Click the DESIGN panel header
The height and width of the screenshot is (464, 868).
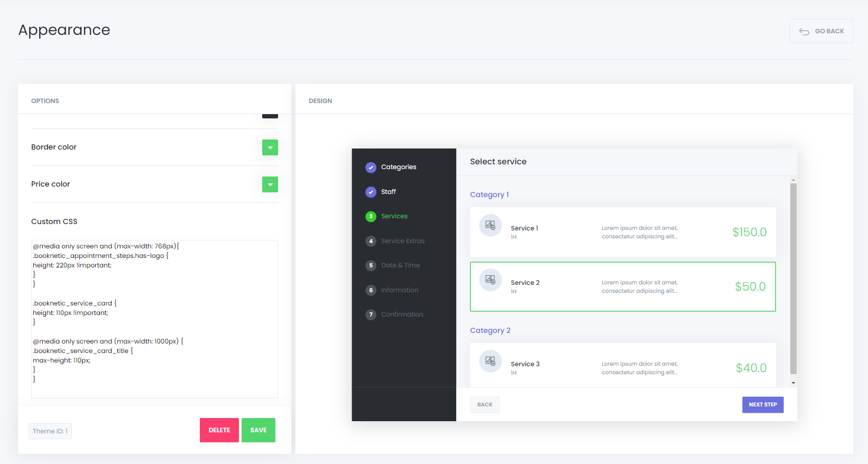pyautogui.click(x=320, y=101)
